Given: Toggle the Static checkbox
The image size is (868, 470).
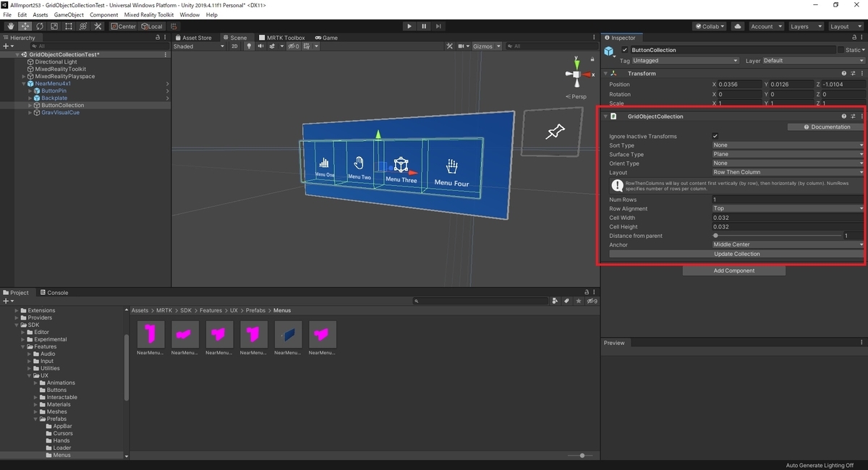Looking at the screenshot, I should 841,51.
